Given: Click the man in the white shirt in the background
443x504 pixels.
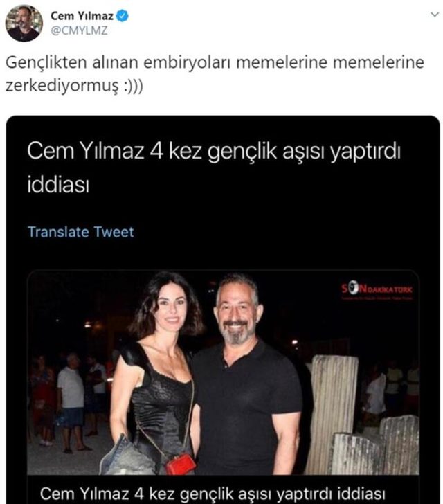Looking at the screenshot, I should 71,402.
